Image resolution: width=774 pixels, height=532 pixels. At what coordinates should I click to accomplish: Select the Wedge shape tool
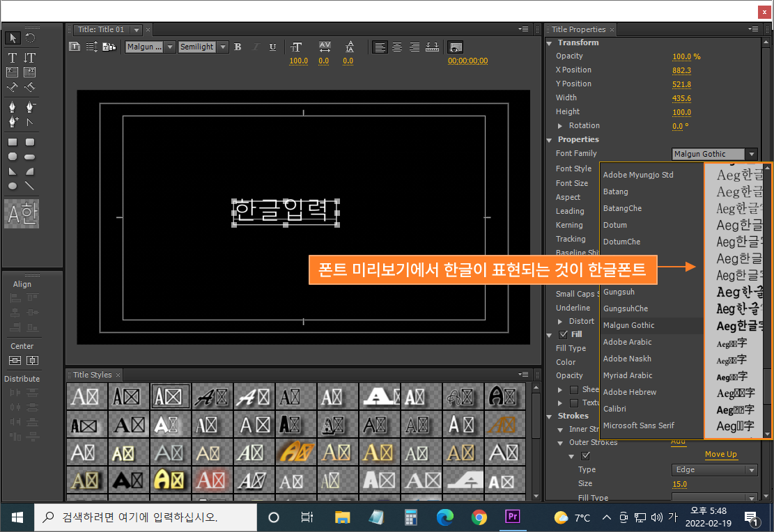coord(13,171)
